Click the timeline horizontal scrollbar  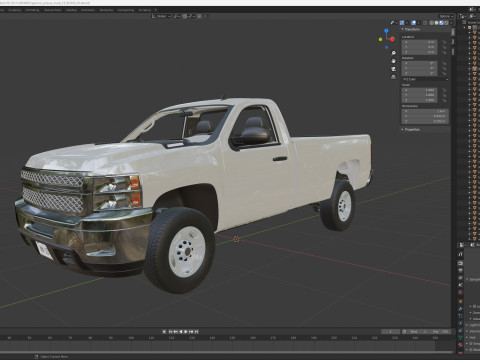click(227, 352)
